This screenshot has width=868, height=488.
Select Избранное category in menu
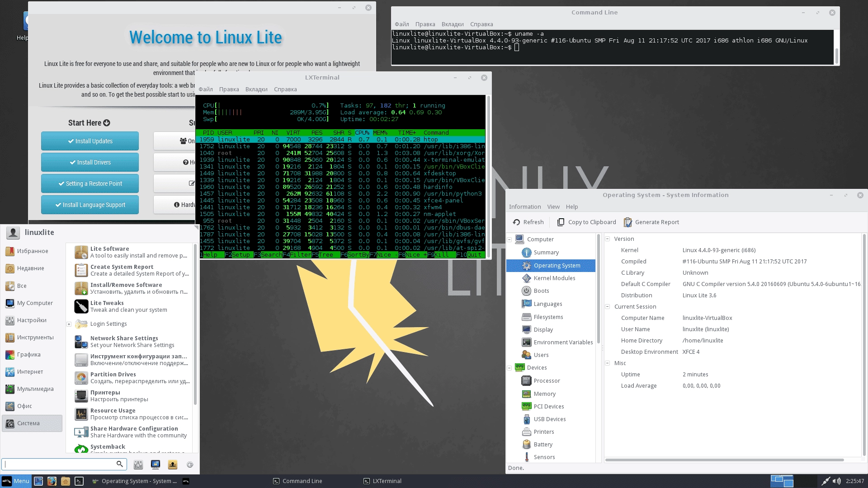pos(32,251)
